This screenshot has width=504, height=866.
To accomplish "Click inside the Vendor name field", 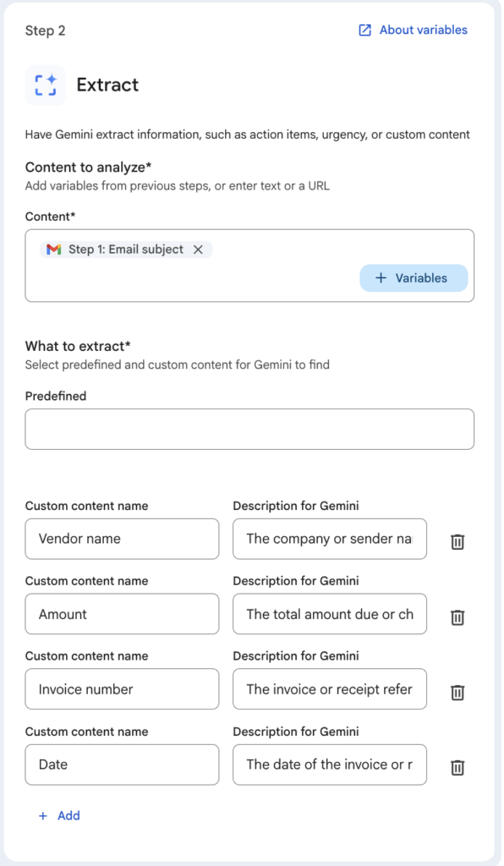I will point(122,539).
